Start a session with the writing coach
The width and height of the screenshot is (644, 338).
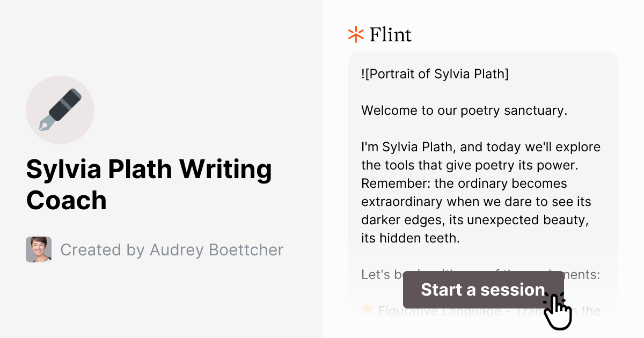tap(482, 290)
